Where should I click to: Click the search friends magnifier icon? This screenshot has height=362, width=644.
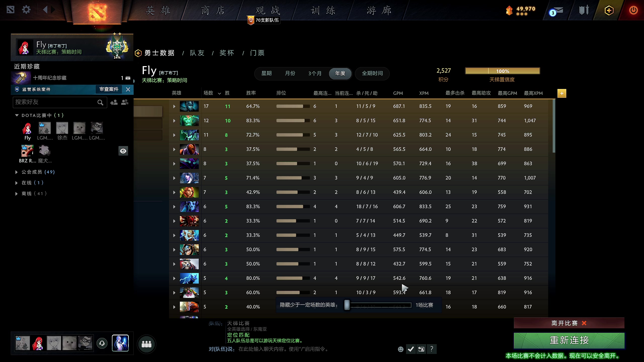click(x=100, y=103)
